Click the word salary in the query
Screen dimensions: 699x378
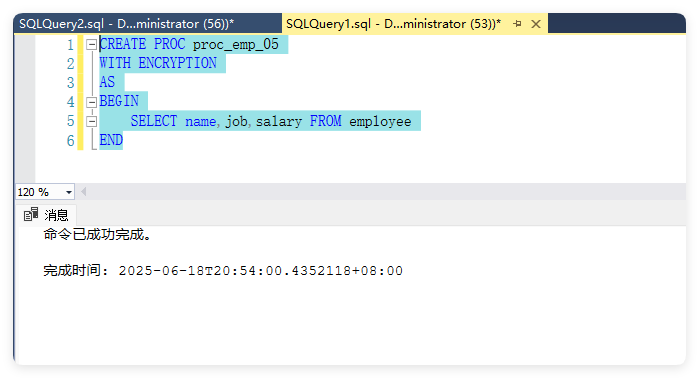click(x=279, y=121)
